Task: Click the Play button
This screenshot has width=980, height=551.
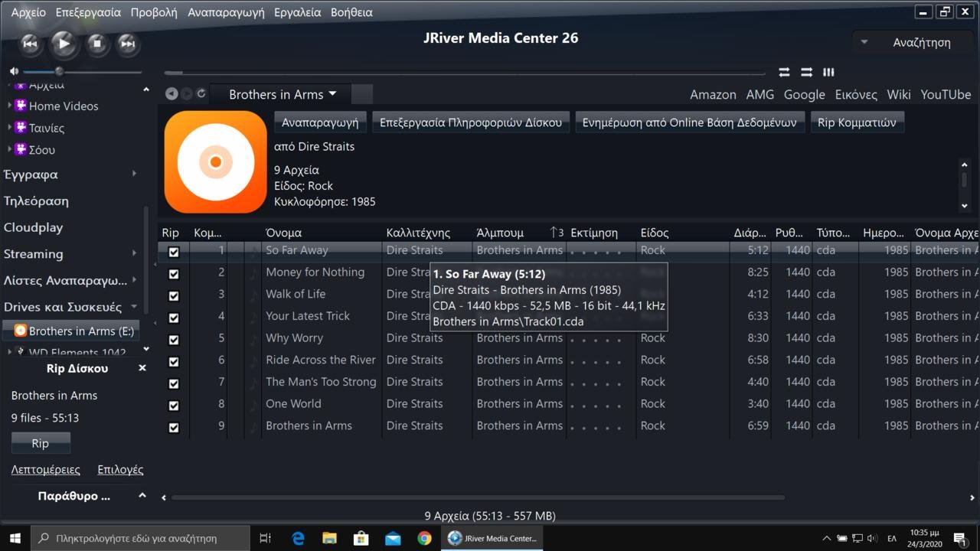Action: pyautogui.click(x=64, y=44)
